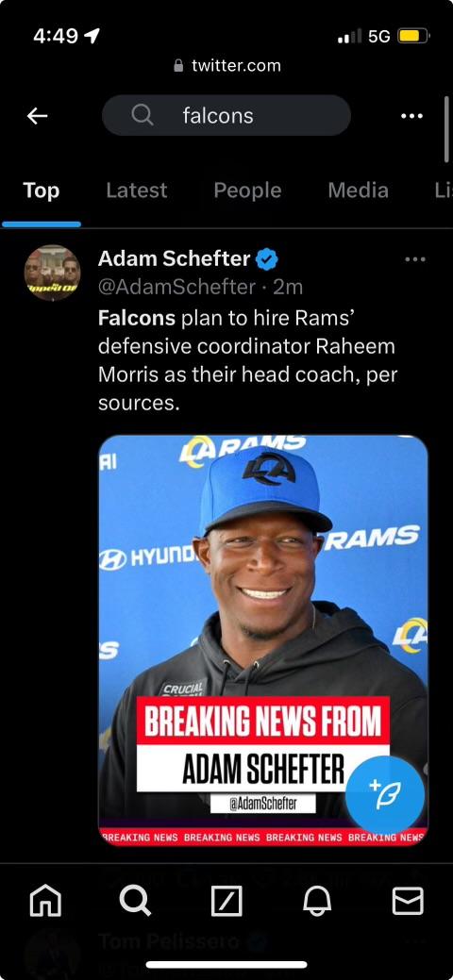Tap the back arrow icon

(x=38, y=116)
